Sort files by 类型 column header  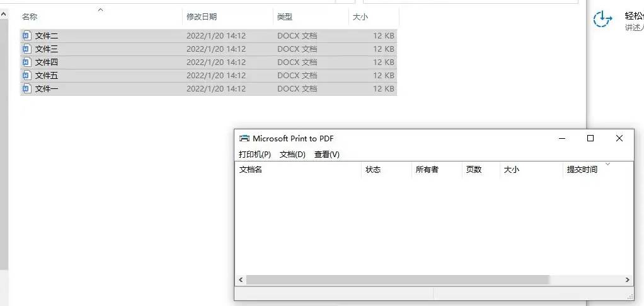[x=285, y=17]
